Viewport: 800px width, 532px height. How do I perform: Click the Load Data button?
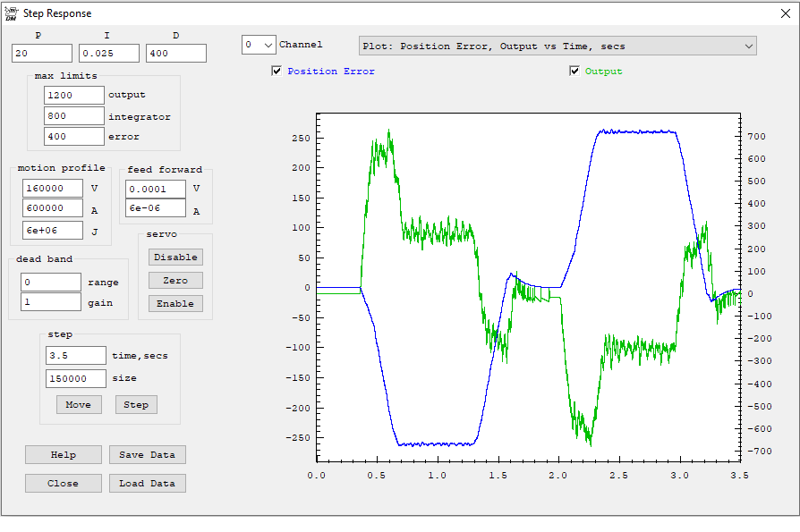click(148, 484)
